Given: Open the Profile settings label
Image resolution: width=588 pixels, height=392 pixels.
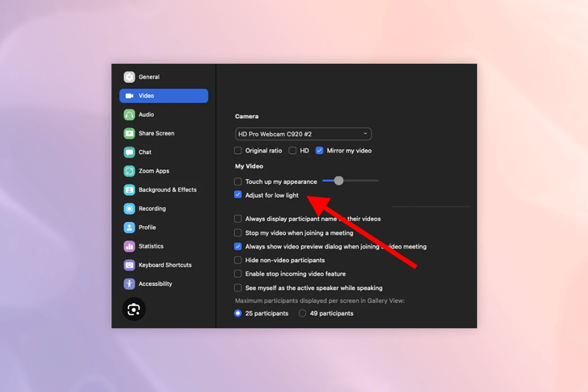Looking at the screenshot, I should pos(147,227).
